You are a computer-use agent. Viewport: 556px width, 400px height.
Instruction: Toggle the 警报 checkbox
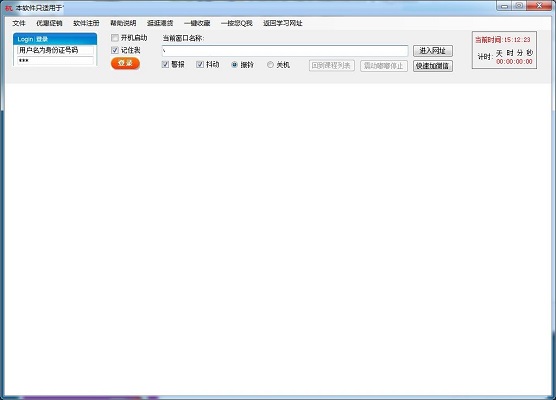(x=165, y=65)
